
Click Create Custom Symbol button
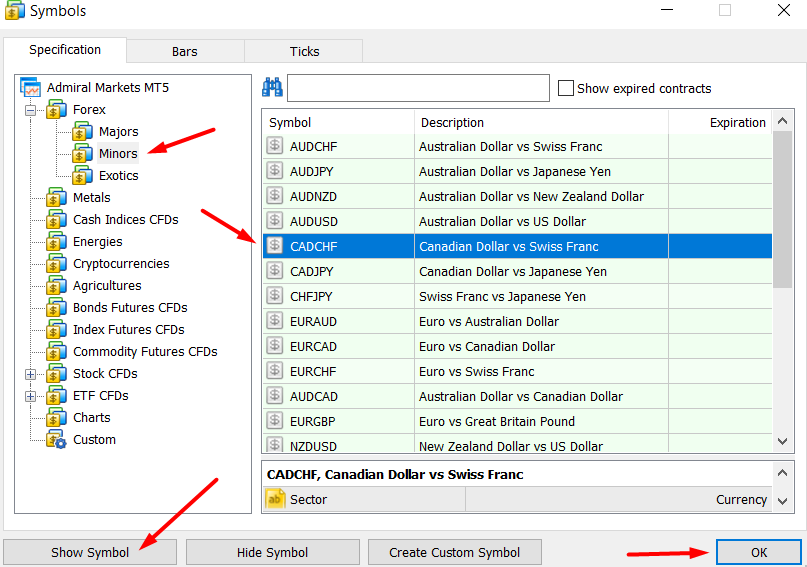click(454, 552)
